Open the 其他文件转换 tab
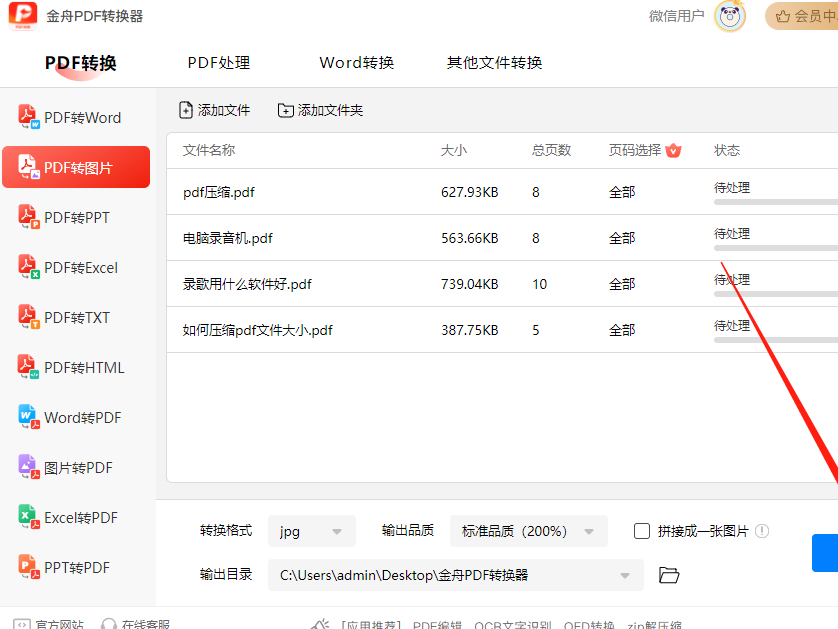The image size is (838, 629). point(494,63)
